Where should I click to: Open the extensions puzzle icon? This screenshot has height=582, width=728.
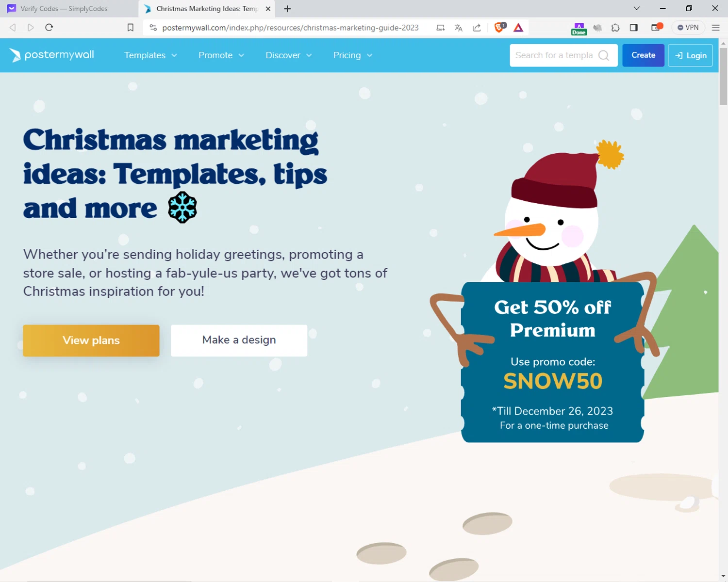coord(615,28)
